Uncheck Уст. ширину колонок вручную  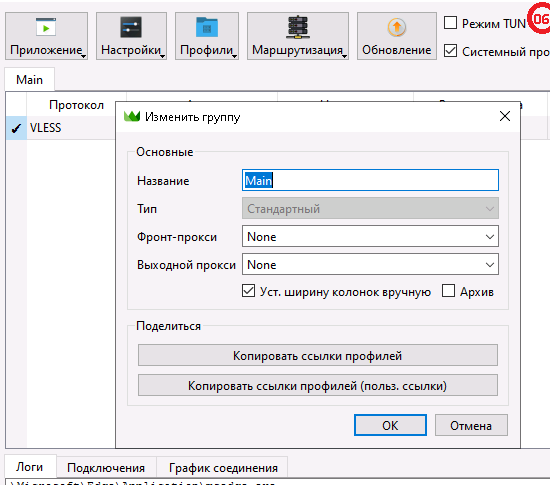(248, 291)
